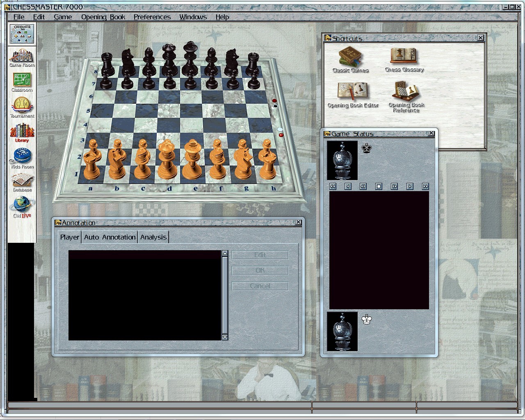Open the Help menu
Screen dimensions: 525x420
coord(222,17)
